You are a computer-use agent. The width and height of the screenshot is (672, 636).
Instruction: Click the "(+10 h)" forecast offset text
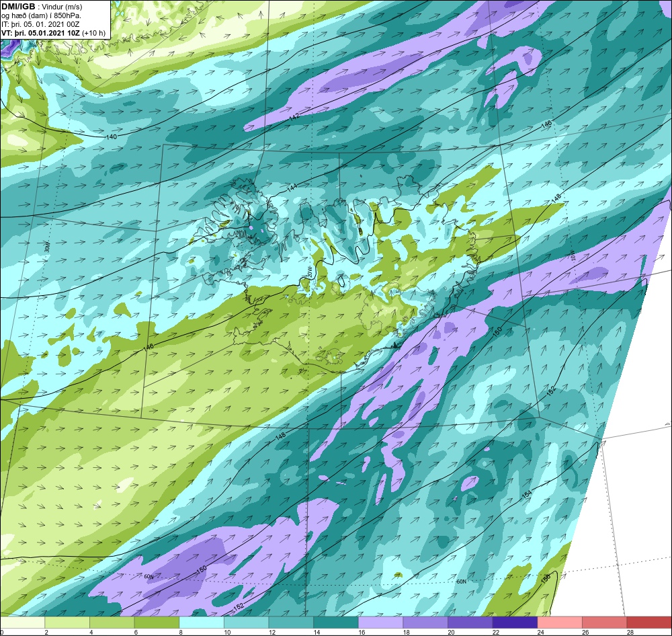tap(93, 33)
